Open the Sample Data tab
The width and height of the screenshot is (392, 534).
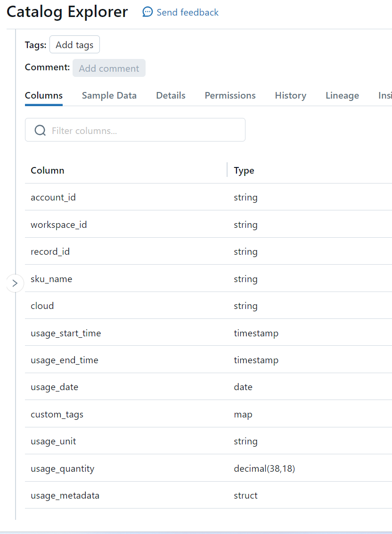[x=109, y=96]
